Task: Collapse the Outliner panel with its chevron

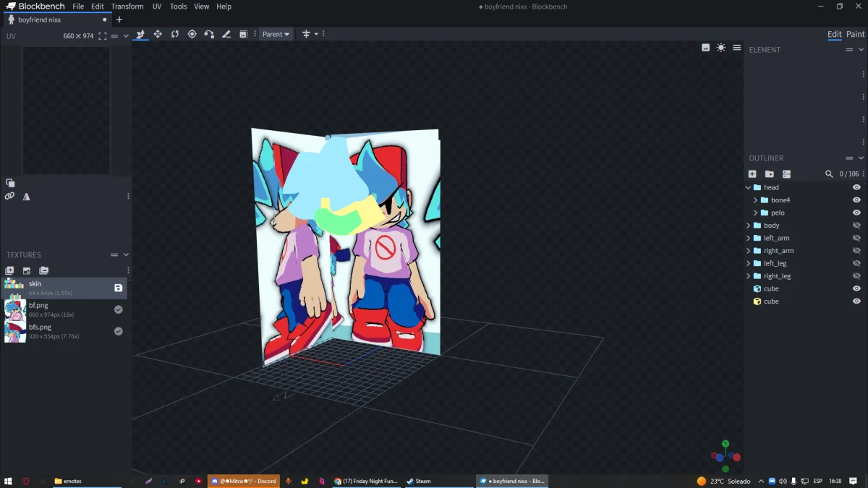Action: click(861, 158)
